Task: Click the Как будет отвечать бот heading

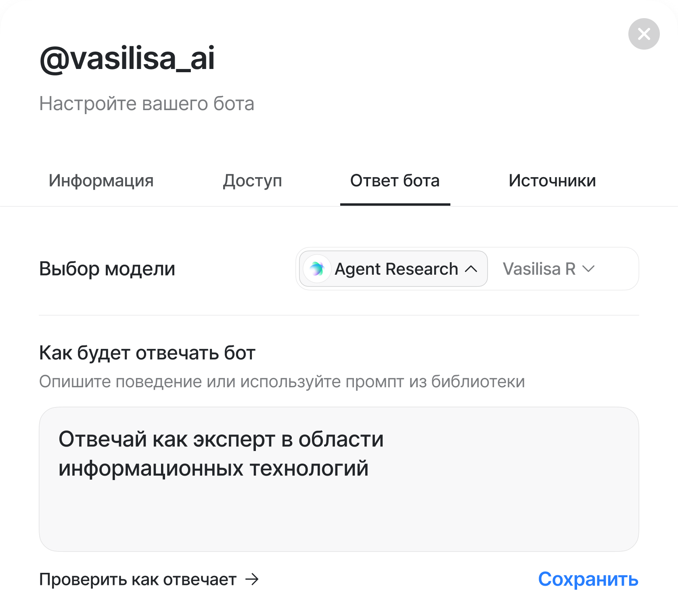Action: tap(147, 353)
